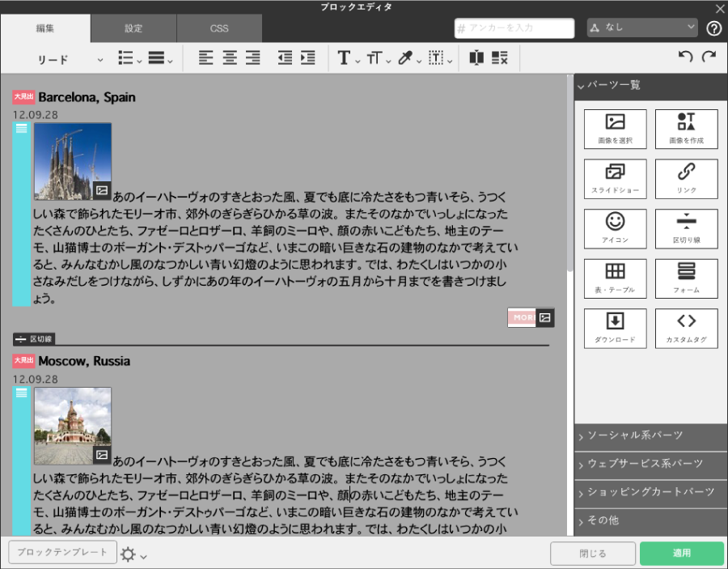The height and width of the screenshot is (569, 728).
Task: Click the 12.09.28 date under Moscow
Action: tap(36, 380)
